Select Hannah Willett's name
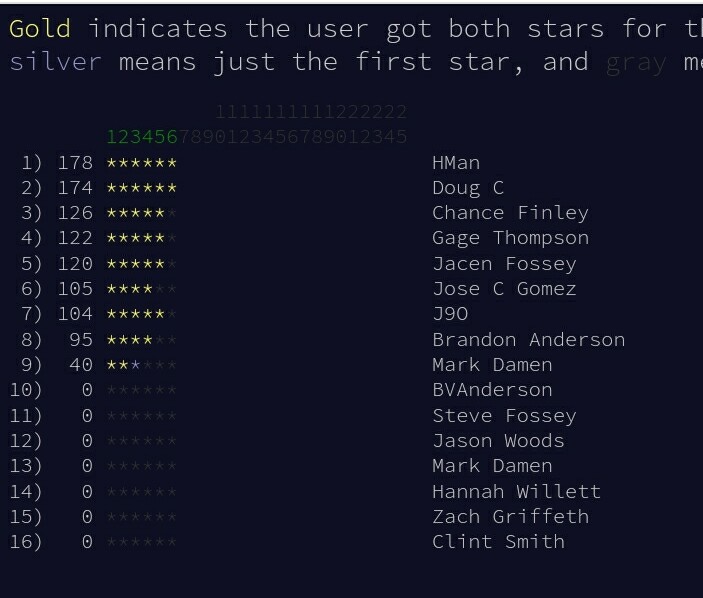Viewport: 703px width, 598px height. (x=516, y=492)
